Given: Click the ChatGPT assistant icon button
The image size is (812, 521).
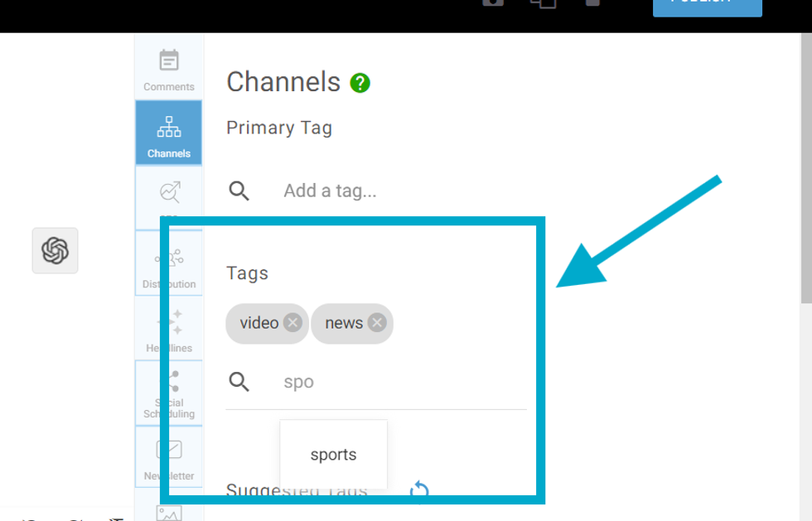Looking at the screenshot, I should coord(55,250).
